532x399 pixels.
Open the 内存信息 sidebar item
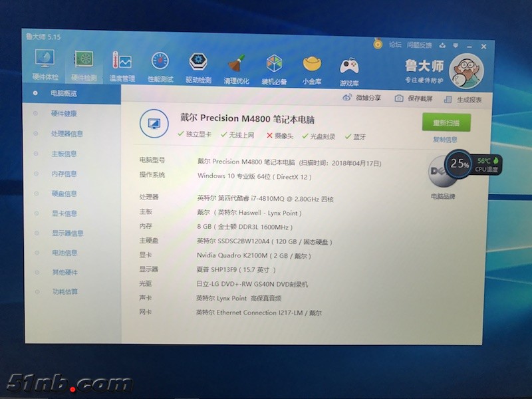65,174
